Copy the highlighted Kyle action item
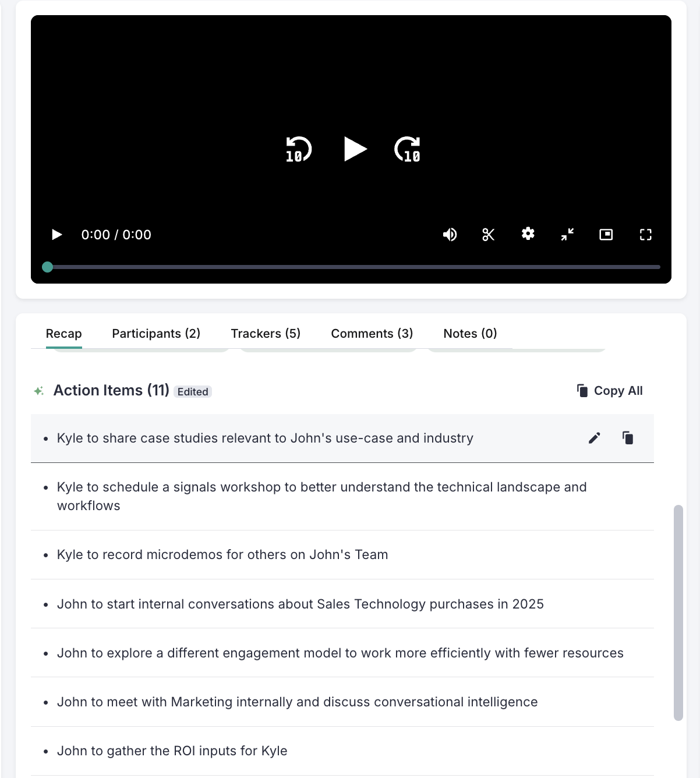Screen dimensions: 700x778 [x=628, y=437]
